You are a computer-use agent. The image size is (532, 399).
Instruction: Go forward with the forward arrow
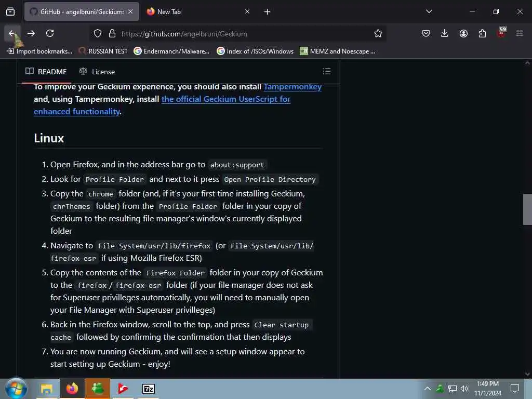(x=31, y=33)
